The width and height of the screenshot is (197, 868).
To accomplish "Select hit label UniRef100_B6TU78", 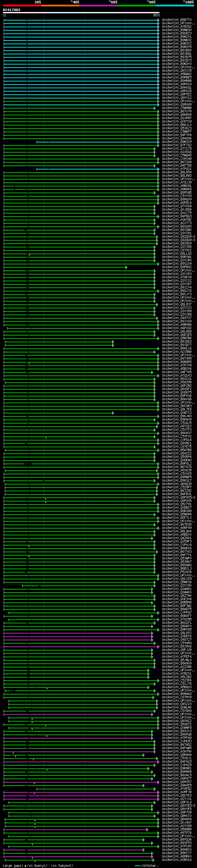I will pyautogui.click(x=177, y=111).
